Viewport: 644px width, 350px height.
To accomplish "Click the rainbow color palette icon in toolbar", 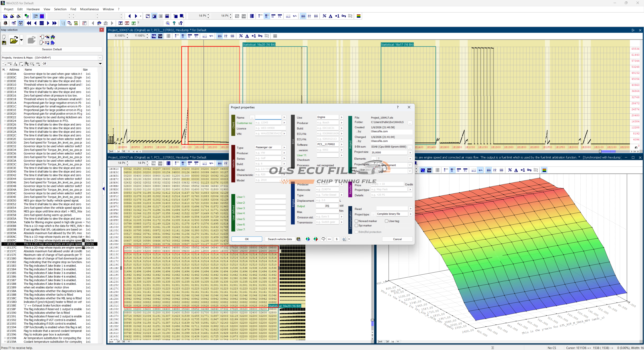I will click(359, 16).
